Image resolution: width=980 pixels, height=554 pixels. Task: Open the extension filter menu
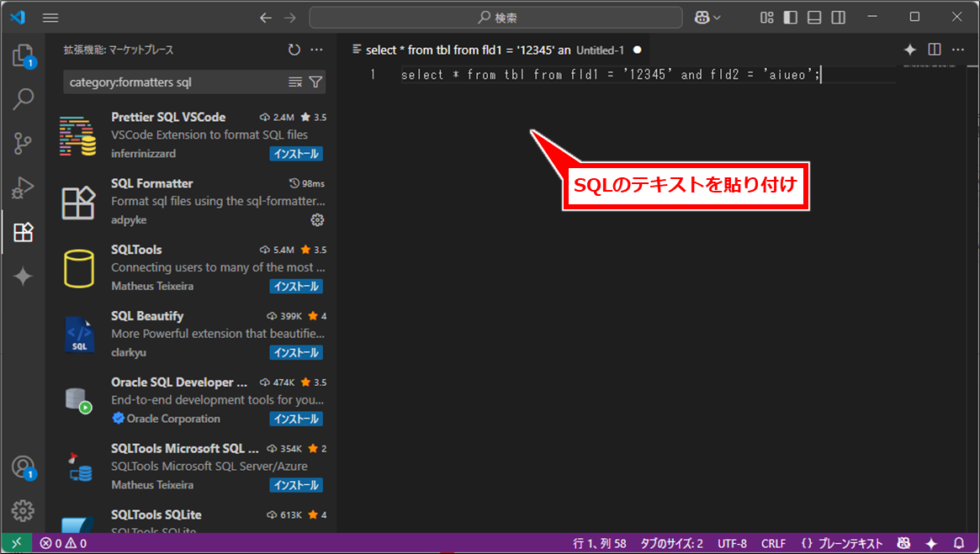(315, 82)
